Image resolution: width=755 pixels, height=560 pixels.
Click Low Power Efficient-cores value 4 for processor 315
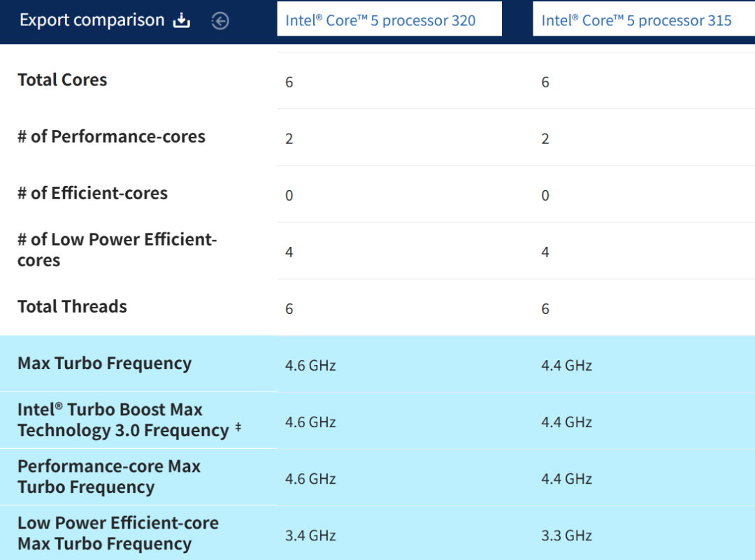tap(545, 252)
